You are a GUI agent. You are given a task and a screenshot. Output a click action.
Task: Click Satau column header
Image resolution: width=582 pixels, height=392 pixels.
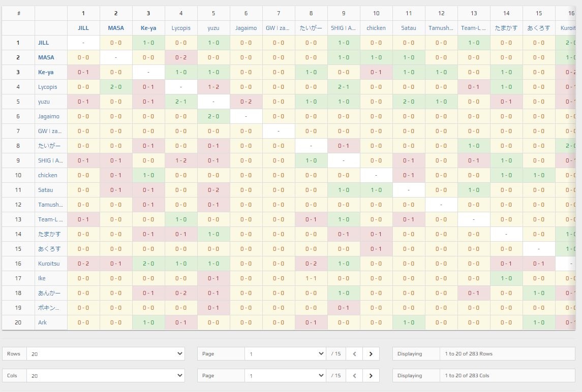(x=409, y=28)
